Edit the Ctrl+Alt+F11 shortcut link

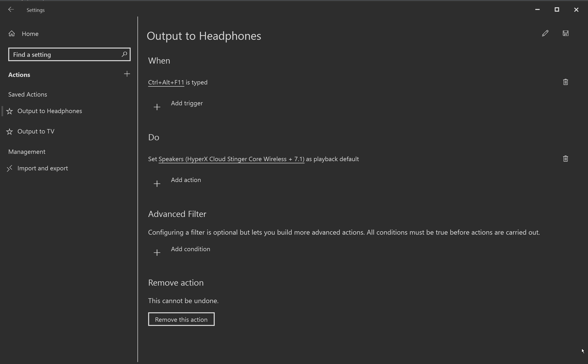pos(166,82)
